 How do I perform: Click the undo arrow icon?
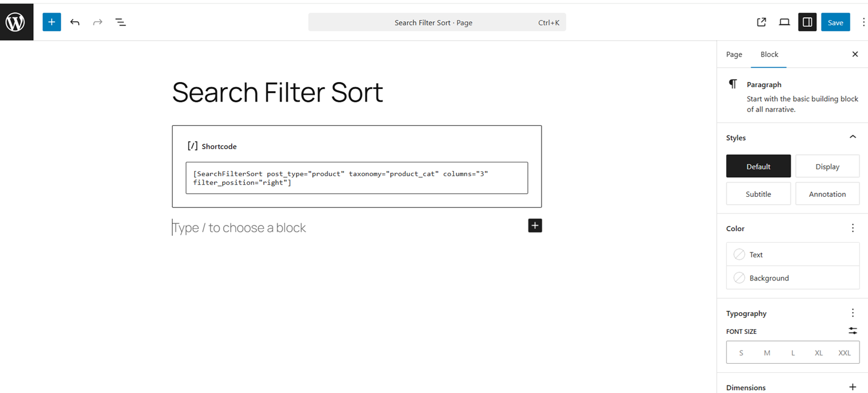[x=75, y=22]
